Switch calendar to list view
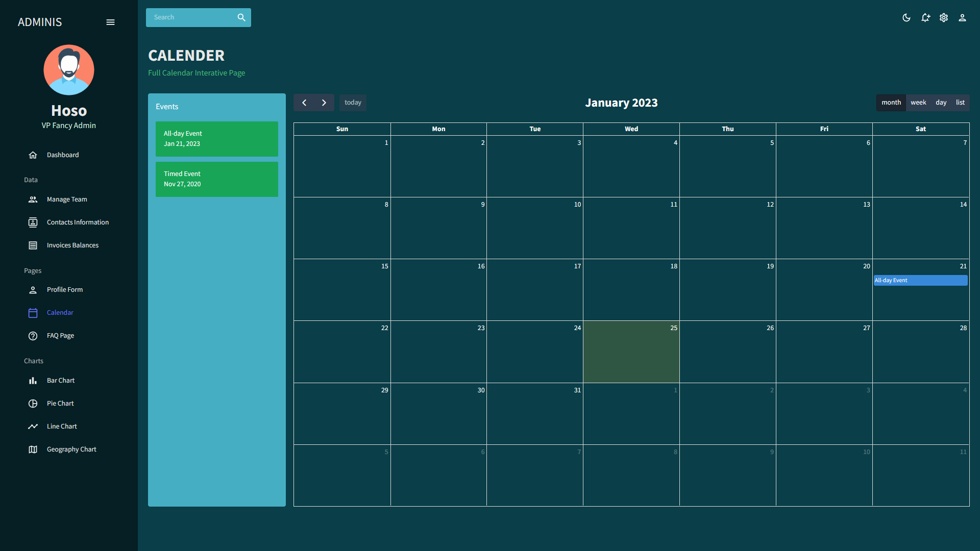 (x=960, y=103)
